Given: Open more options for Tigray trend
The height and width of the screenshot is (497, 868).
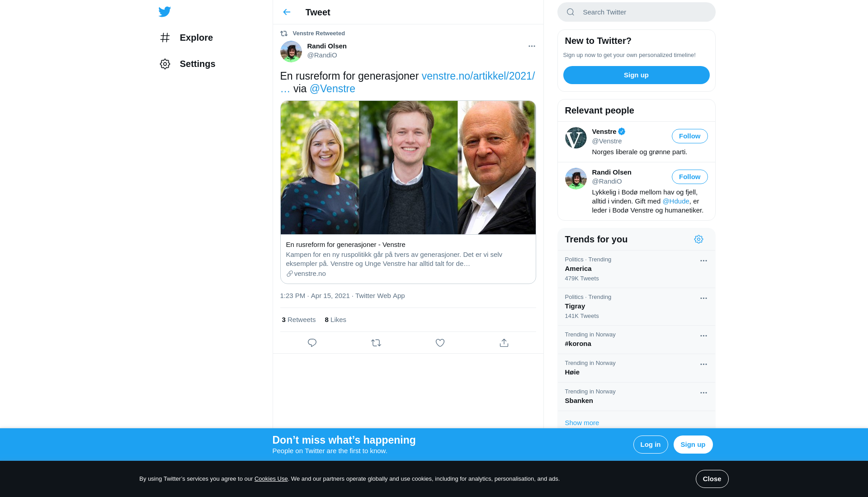Looking at the screenshot, I should (x=703, y=298).
